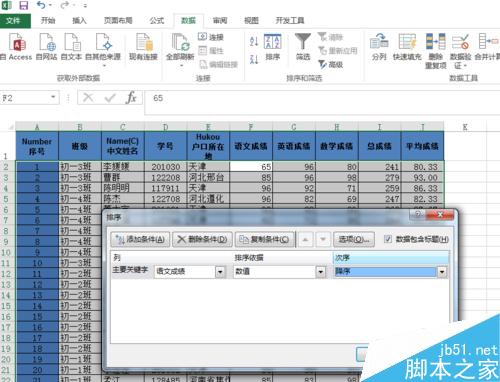
Task: Click Remove Duplicates (删除重复项) icon
Action: (x=436, y=51)
